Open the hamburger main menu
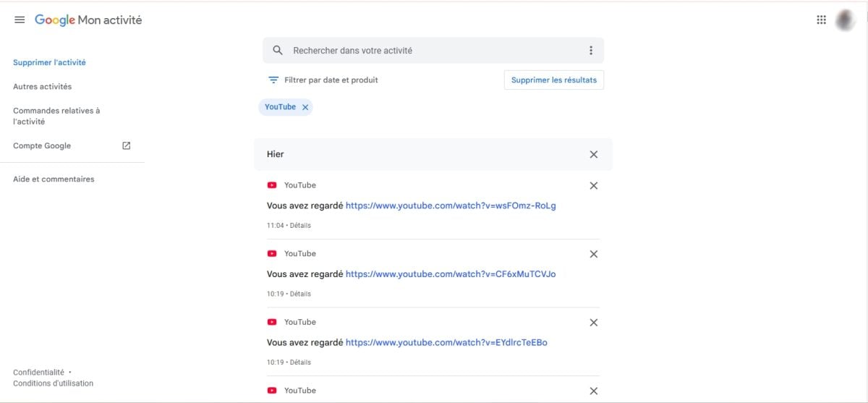Viewport: 868px width, 403px height. click(x=20, y=20)
